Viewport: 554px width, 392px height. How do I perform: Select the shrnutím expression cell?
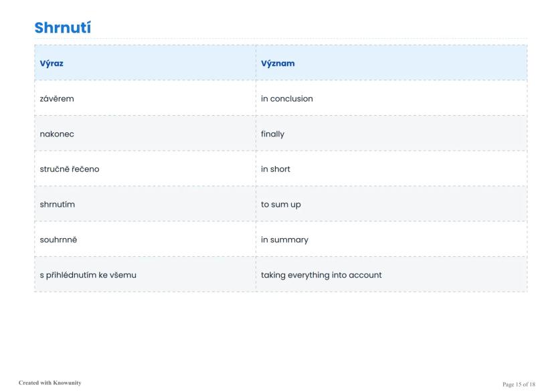pos(58,204)
